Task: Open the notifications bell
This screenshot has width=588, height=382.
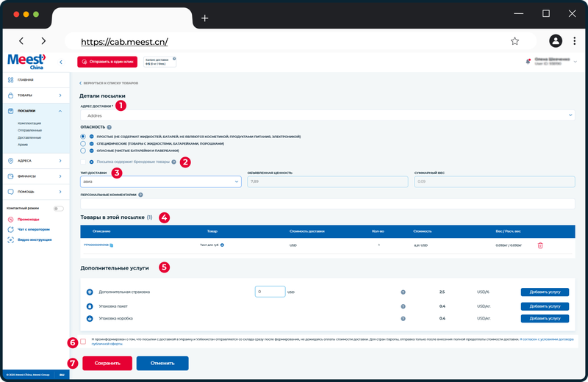Action: [528, 62]
